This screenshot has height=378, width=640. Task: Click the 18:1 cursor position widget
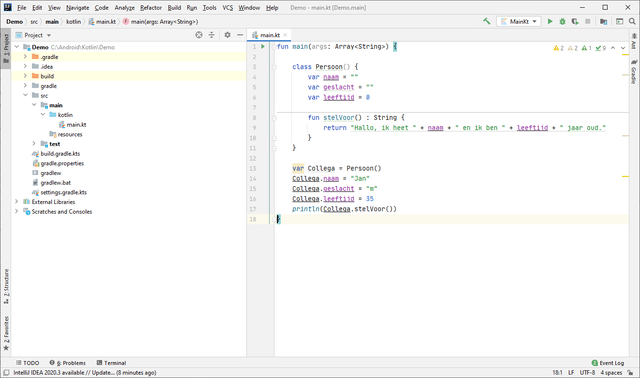(x=557, y=373)
